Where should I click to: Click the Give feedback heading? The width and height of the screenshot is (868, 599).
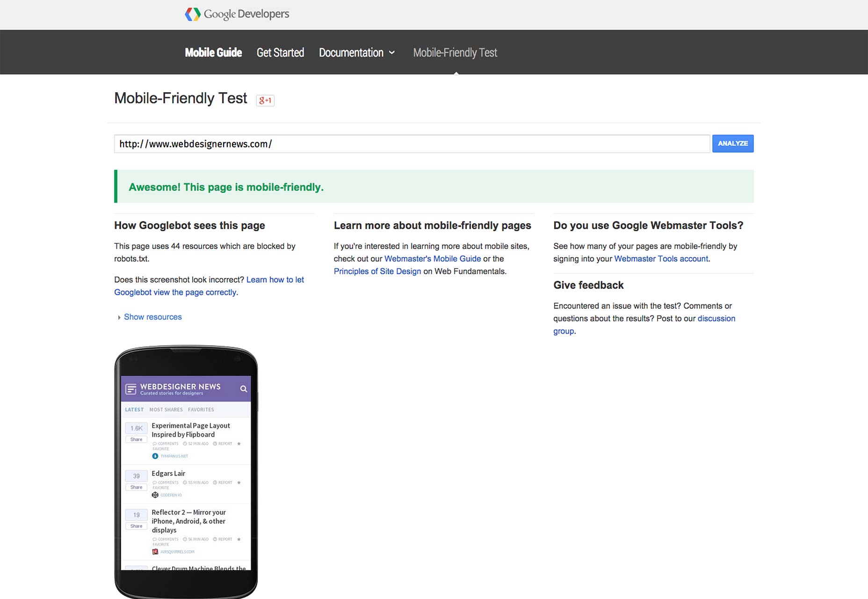tap(588, 285)
